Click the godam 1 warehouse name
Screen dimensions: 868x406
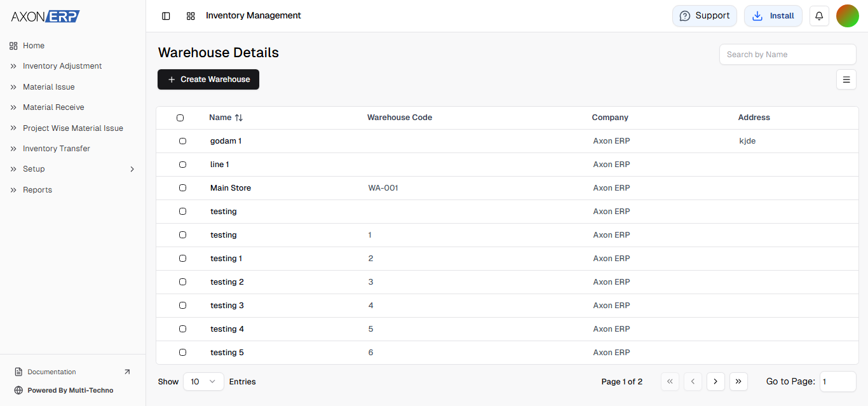(226, 141)
